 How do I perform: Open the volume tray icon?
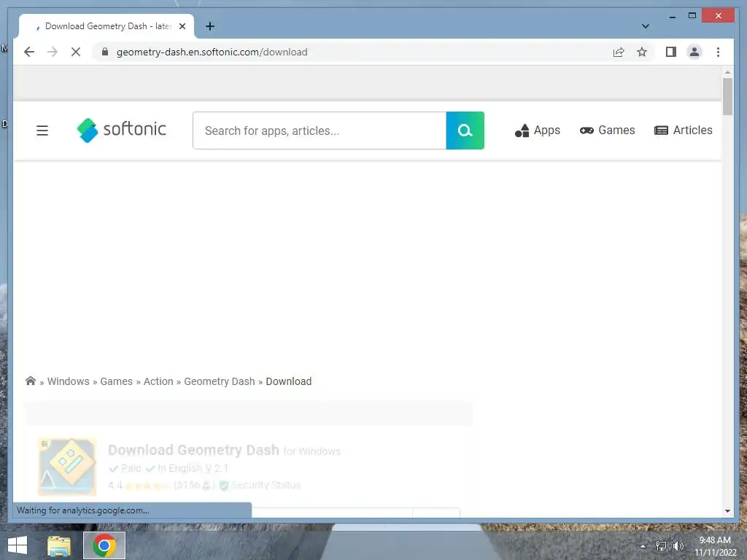coord(678,546)
